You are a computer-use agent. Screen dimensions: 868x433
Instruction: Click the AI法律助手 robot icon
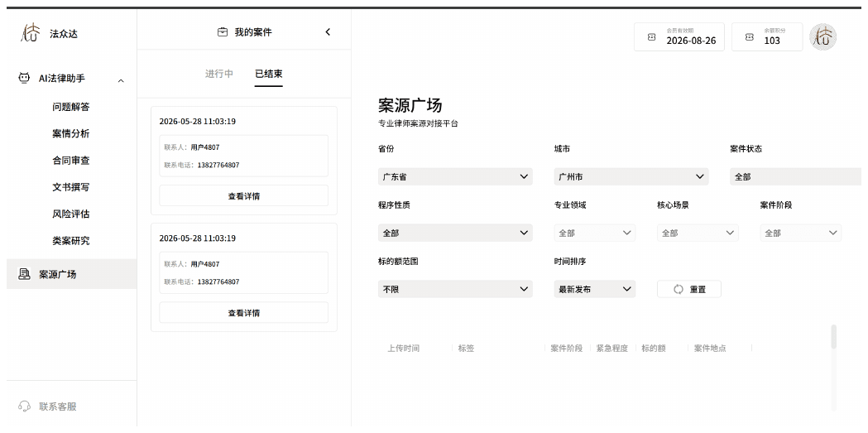(24, 78)
